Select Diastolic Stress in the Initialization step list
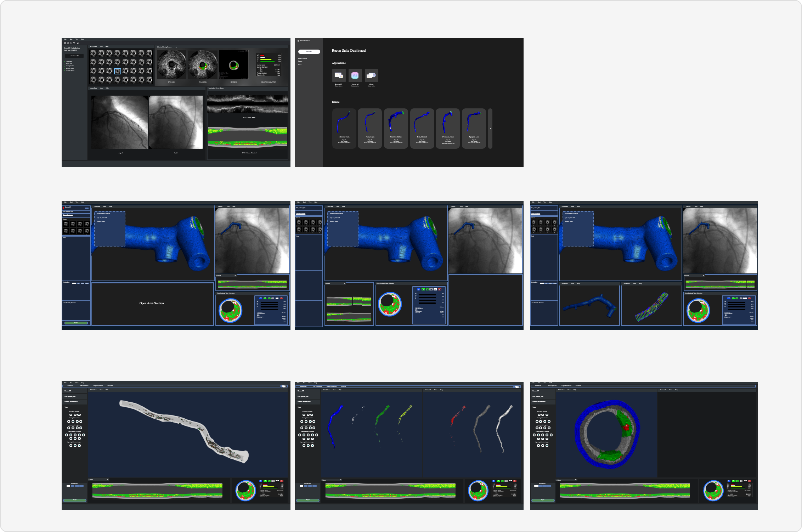Image resolution: width=802 pixels, height=532 pixels. point(70,71)
